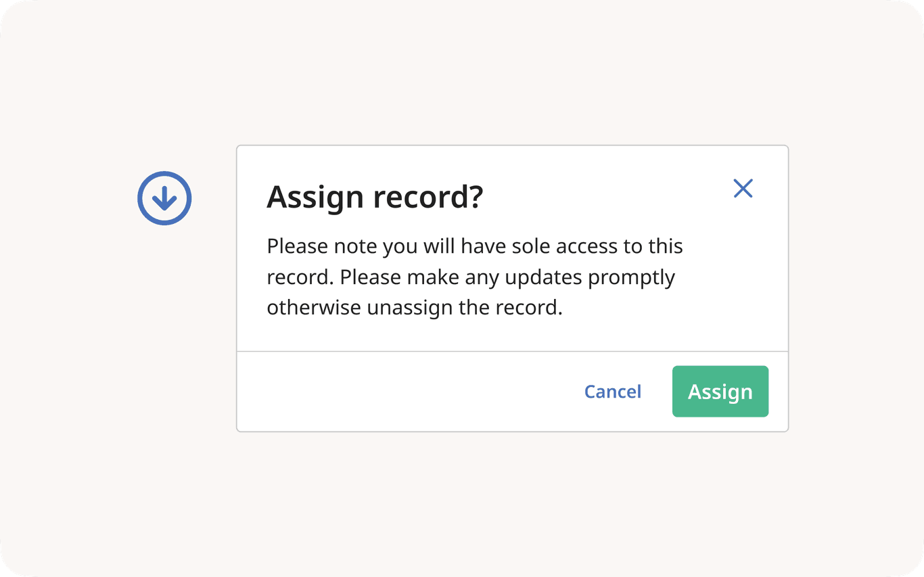Click the empty footer area left of Cancel
The width and height of the screenshot is (924, 577).
406,392
